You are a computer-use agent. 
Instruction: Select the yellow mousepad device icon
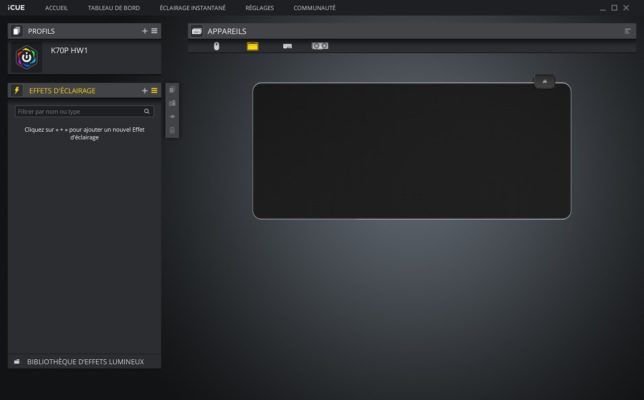click(253, 46)
